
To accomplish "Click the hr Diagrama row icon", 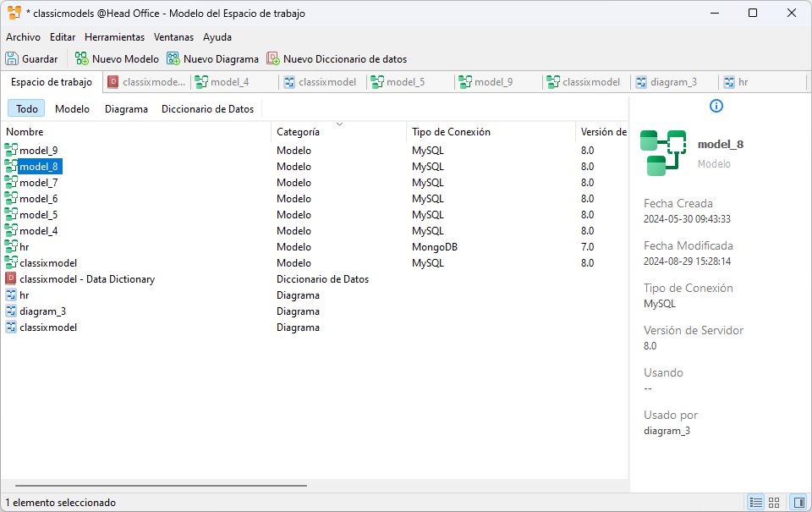I will (11, 295).
